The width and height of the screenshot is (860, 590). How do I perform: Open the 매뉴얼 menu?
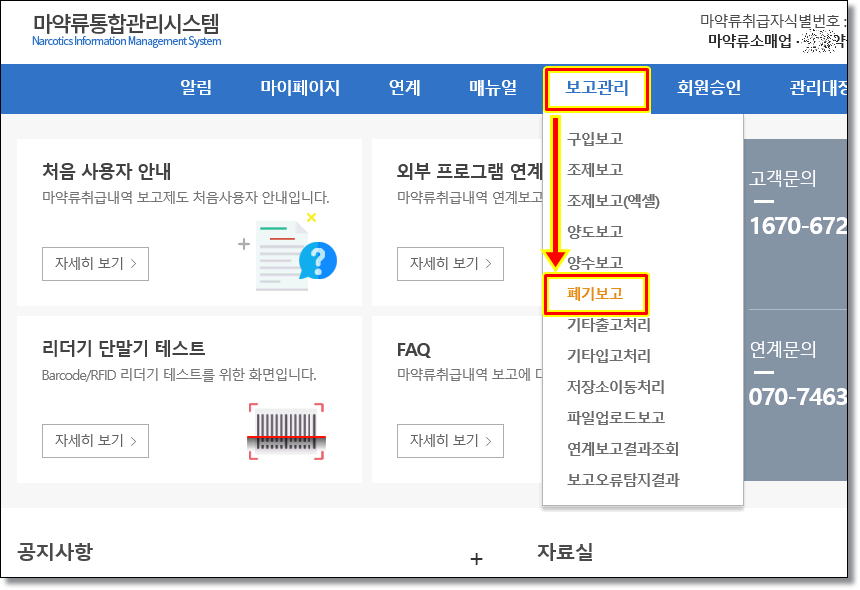click(x=493, y=88)
